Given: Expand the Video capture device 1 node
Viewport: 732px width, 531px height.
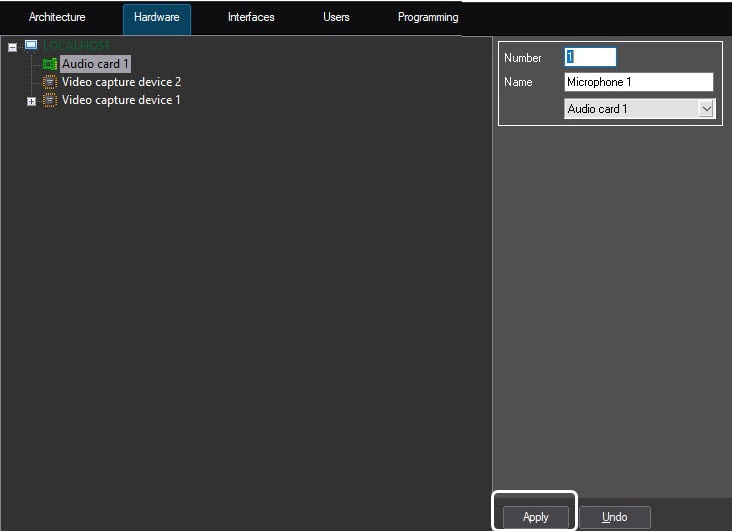Looking at the screenshot, I should point(31,101).
